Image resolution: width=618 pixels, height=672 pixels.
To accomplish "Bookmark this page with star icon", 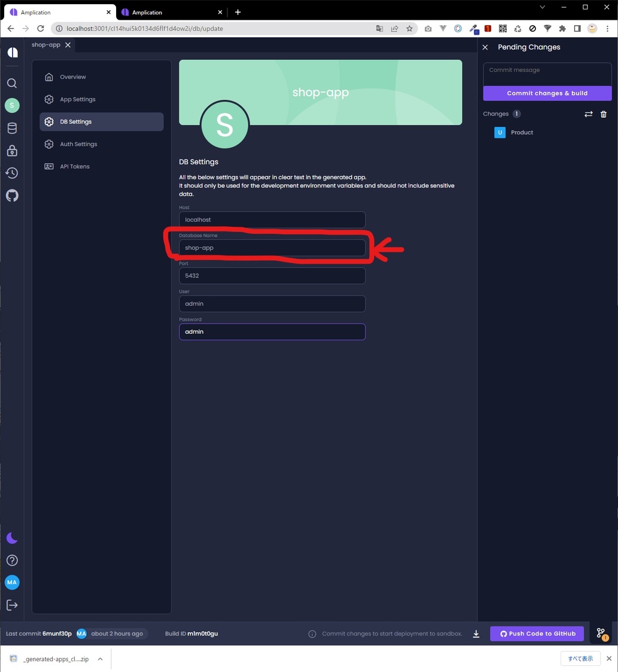I will coord(409,29).
